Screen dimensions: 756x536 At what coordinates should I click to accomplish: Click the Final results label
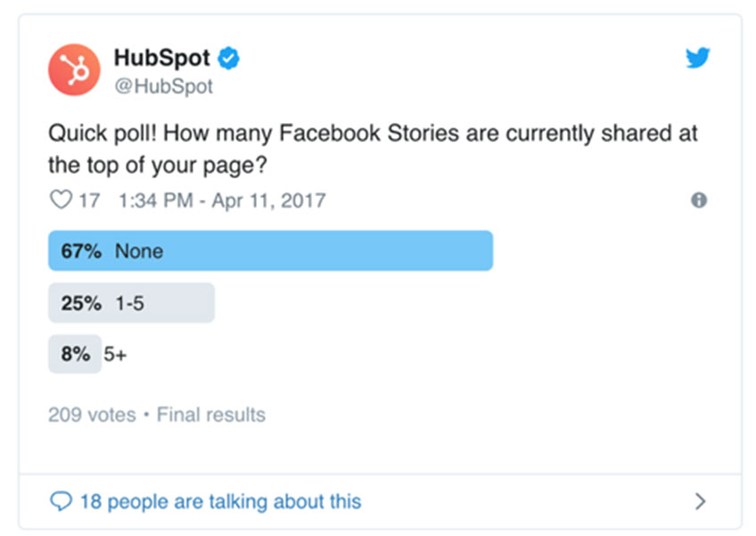click(211, 415)
